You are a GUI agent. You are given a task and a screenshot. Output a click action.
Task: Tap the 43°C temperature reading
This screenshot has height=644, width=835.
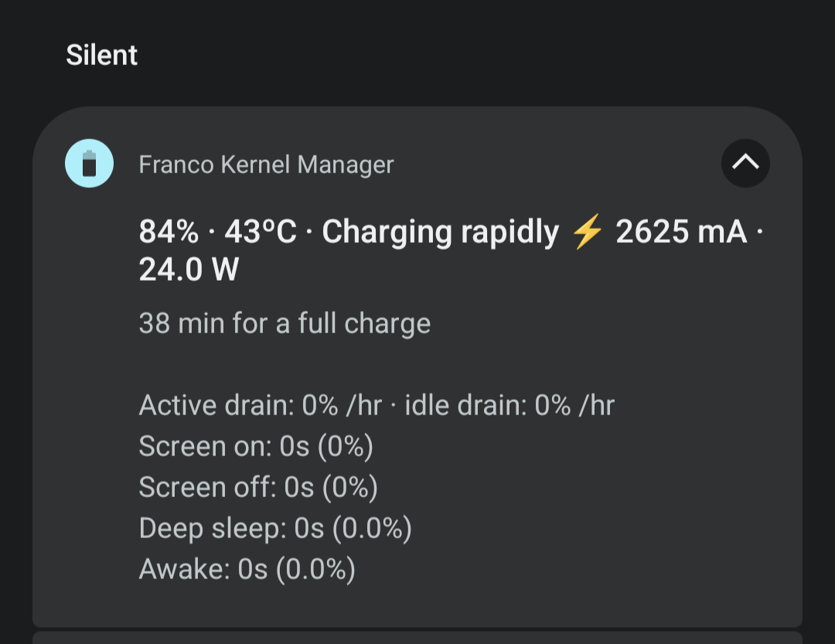click(x=261, y=232)
